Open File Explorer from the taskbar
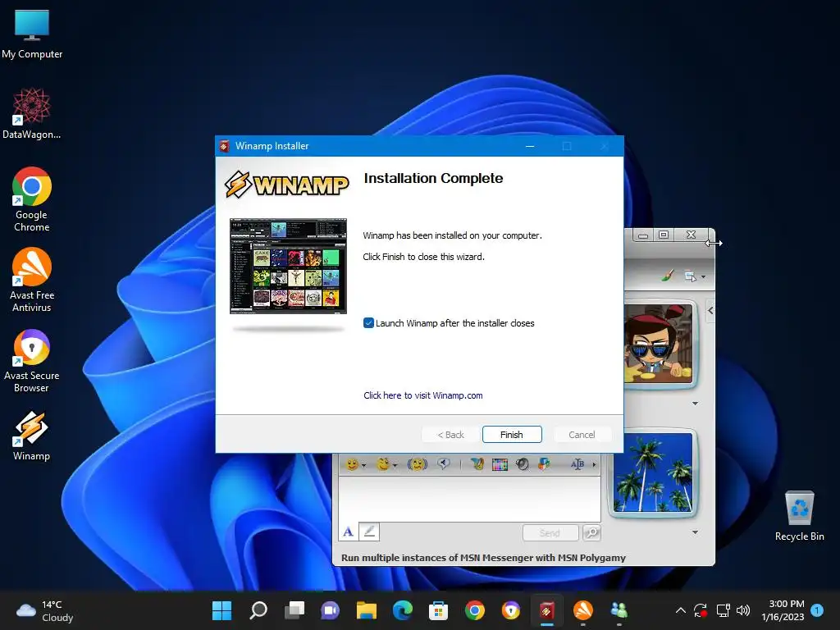Image resolution: width=840 pixels, height=630 pixels. point(367,610)
